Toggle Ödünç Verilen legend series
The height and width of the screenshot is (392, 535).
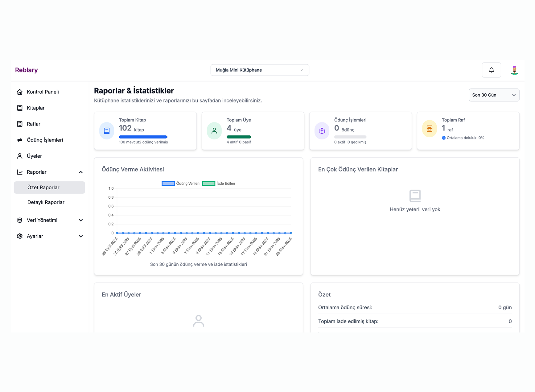click(x=180, y=184)
